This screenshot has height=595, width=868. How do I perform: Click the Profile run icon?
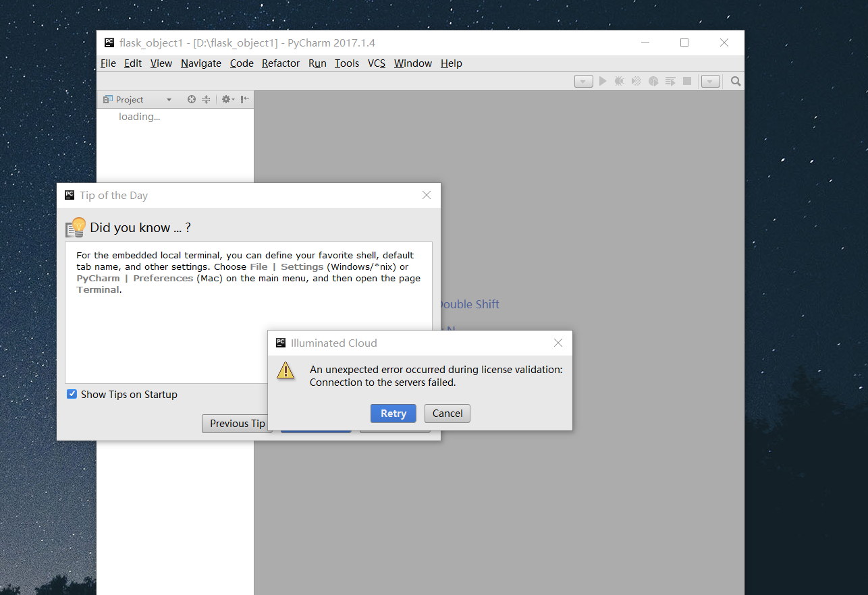(653, 81)
